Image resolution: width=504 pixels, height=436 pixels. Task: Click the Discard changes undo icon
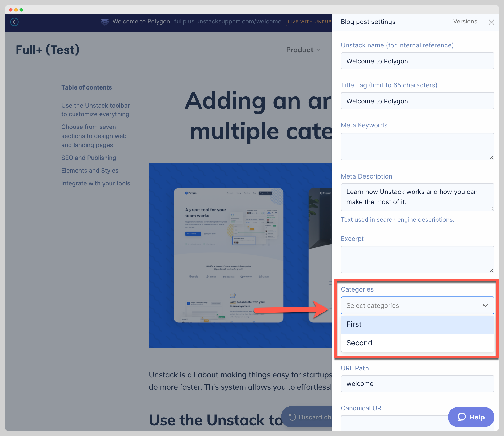click(293, 417)
